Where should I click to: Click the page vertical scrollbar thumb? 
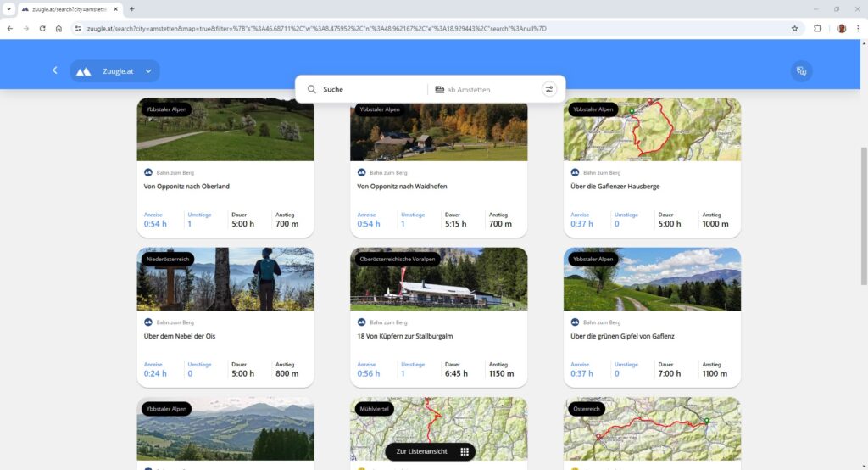point(864,216)
